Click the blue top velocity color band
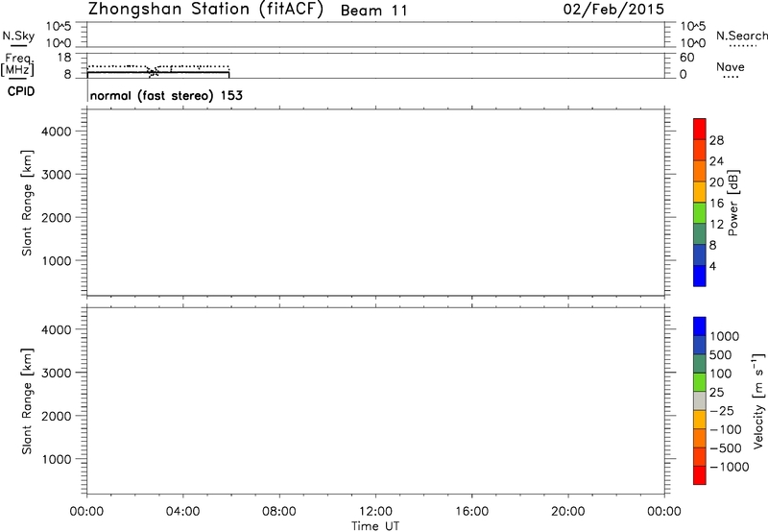 tap(700, 326)
